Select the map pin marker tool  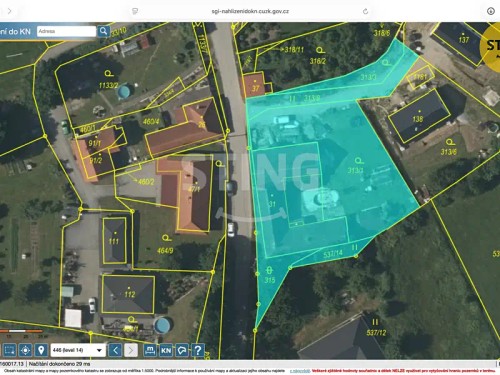(41, 350)
